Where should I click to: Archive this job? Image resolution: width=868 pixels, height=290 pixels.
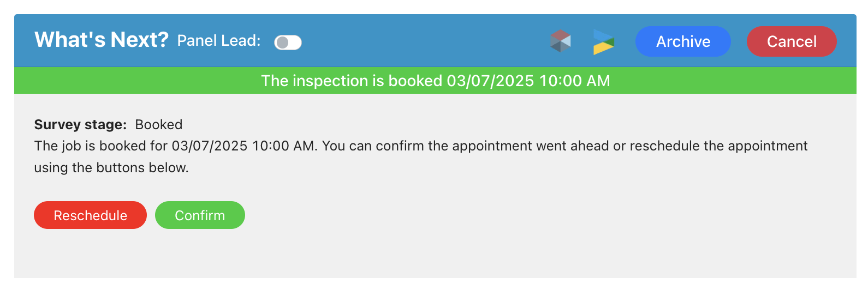pos(683,41)
